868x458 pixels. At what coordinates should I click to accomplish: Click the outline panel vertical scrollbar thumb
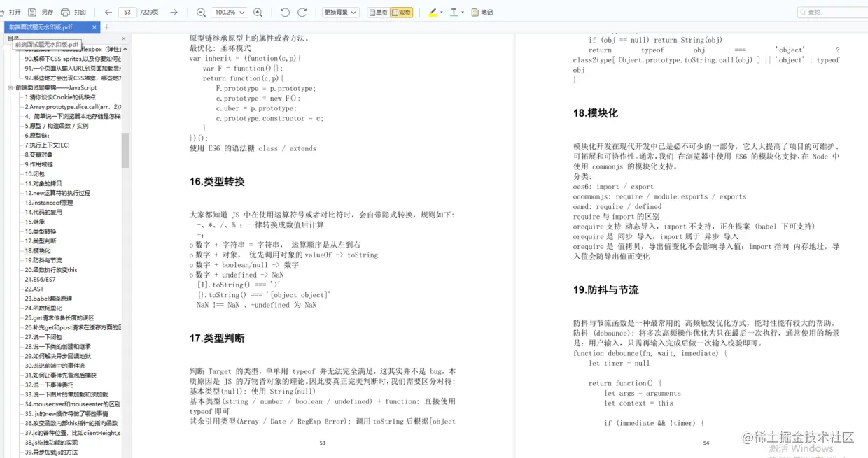tap(125, 150)
